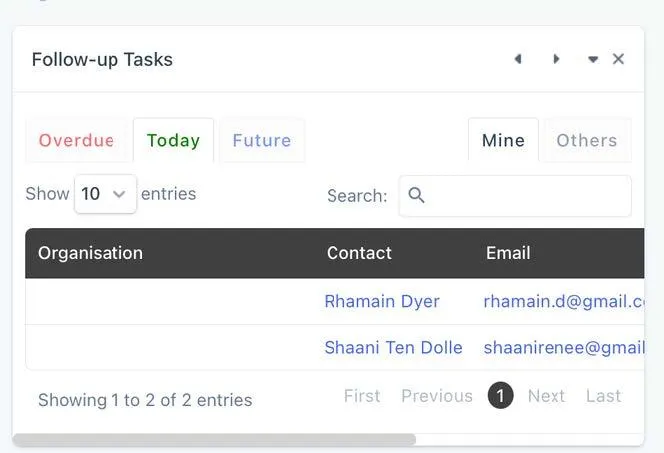The width and height of the screenshot is (664, 453).
Task: Open contact Shaani Ten Dolle
Action: (x=393, y=348)
